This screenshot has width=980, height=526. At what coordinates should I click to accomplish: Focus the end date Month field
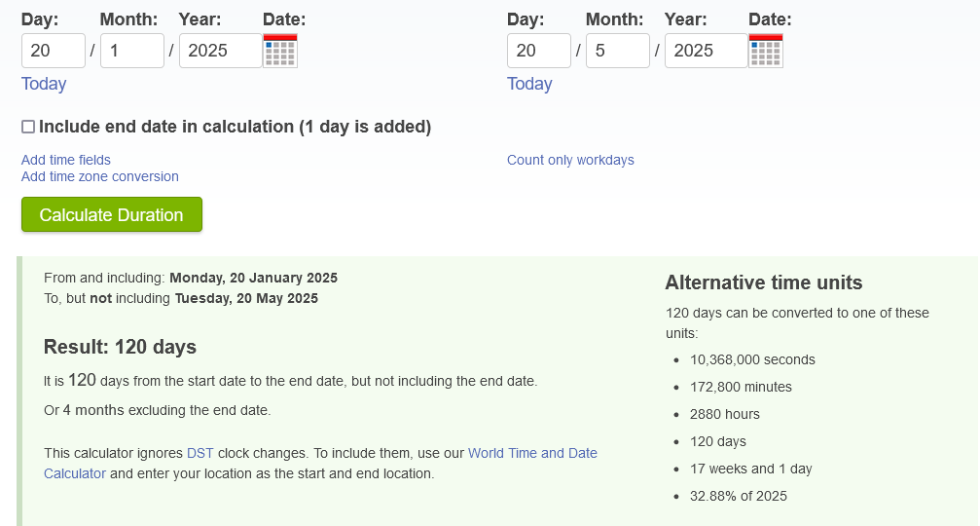pos(617,51)
